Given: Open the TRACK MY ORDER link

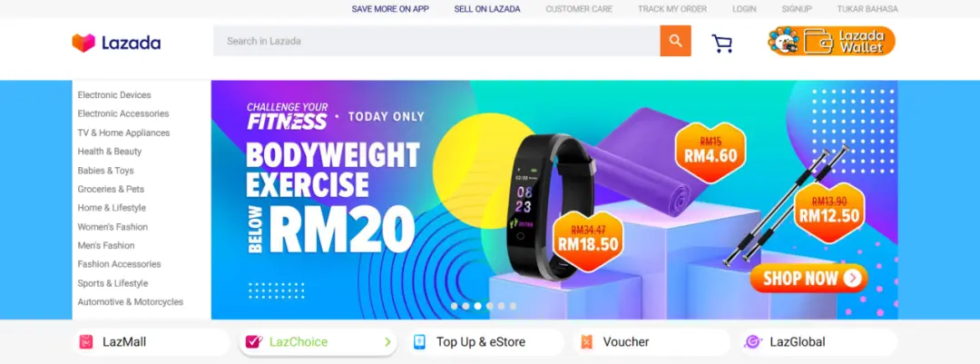Looking at the screenshot, I should pyautogui.click(x=672, y=9).
